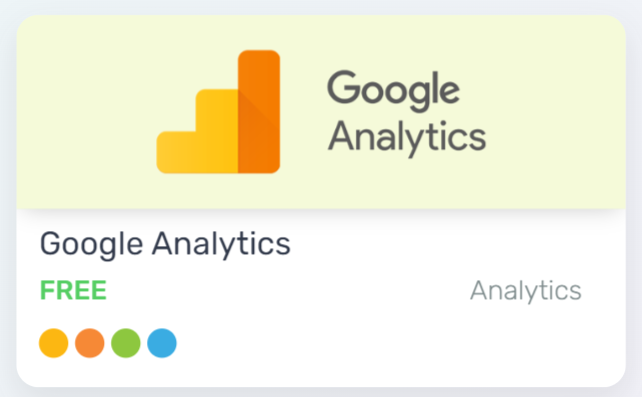Filter by the gray Analytics category label
This screenshot has width=642, height=397.
pos(526,291)
